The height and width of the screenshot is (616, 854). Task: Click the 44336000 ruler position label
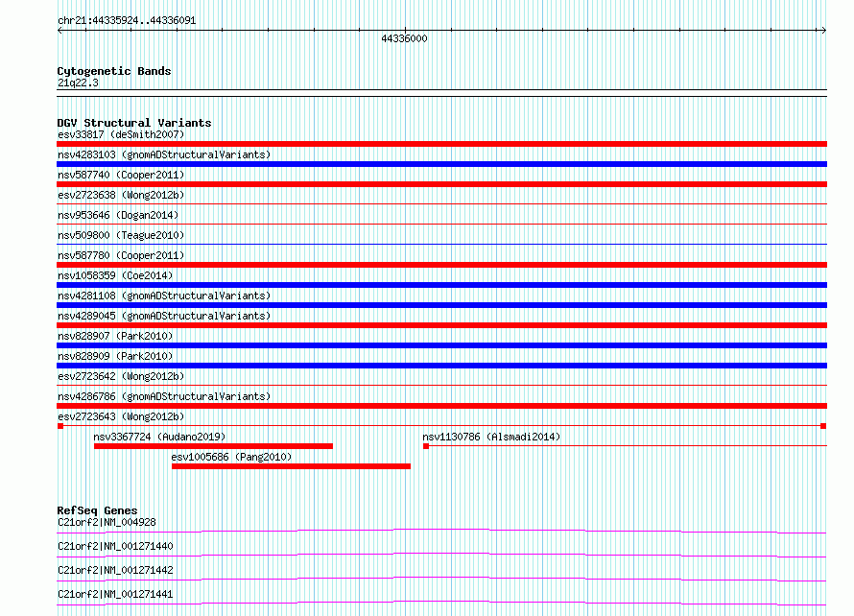pos(404,38)
